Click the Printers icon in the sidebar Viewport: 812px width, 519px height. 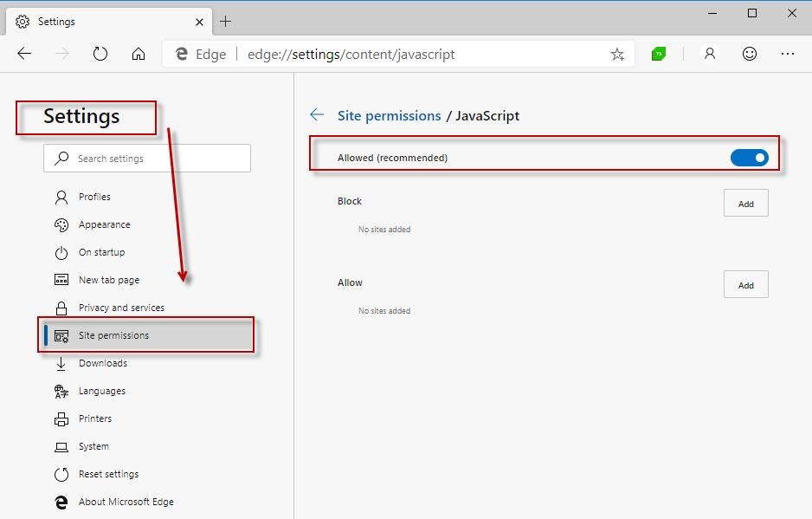(61, 419)
